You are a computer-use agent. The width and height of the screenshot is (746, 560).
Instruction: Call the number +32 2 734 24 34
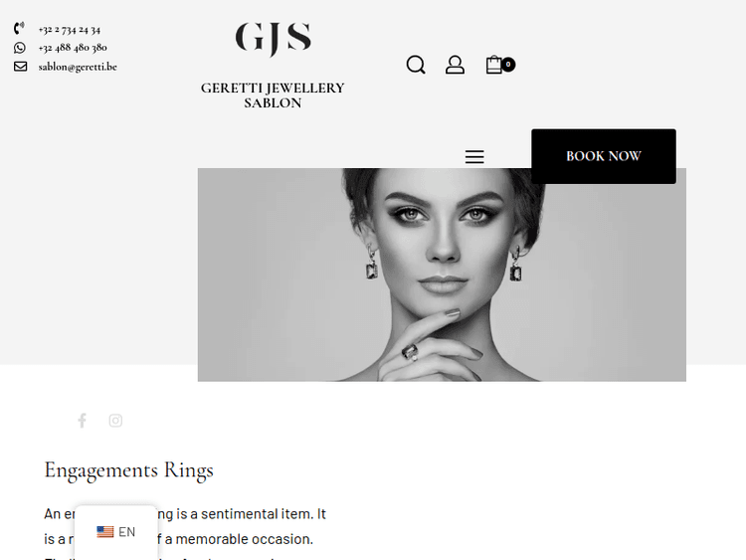(x=70, y=30)
